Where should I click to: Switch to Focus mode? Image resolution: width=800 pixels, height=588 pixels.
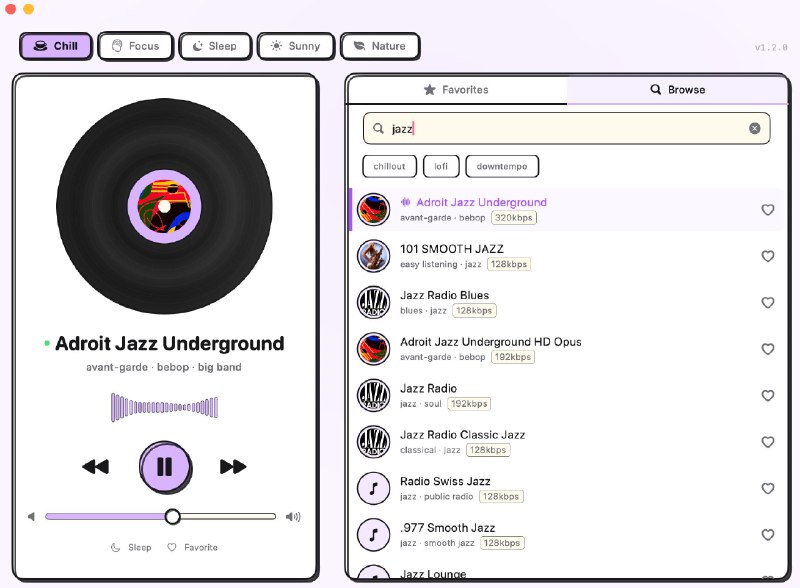click(135, 46)
